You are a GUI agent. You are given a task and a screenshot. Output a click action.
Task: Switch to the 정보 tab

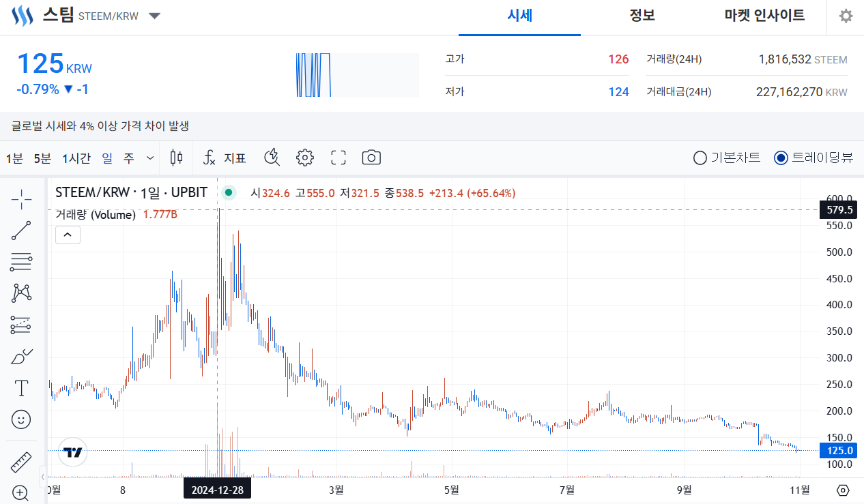642,16
